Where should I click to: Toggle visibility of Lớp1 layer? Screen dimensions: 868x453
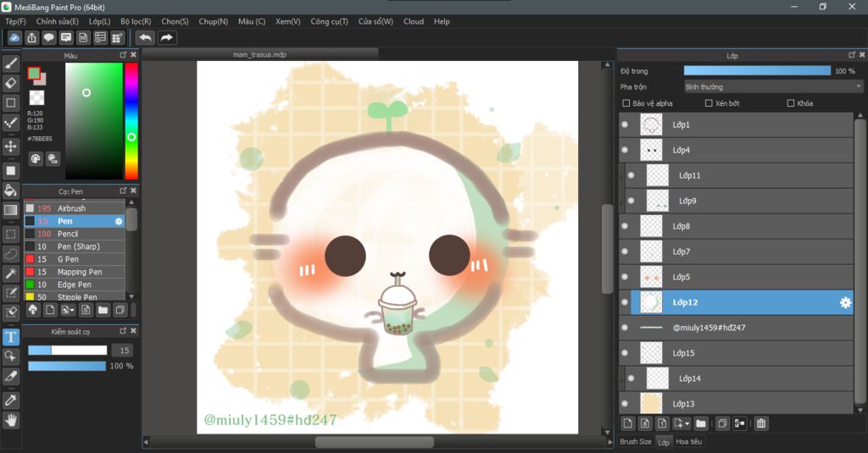(625, 124)
